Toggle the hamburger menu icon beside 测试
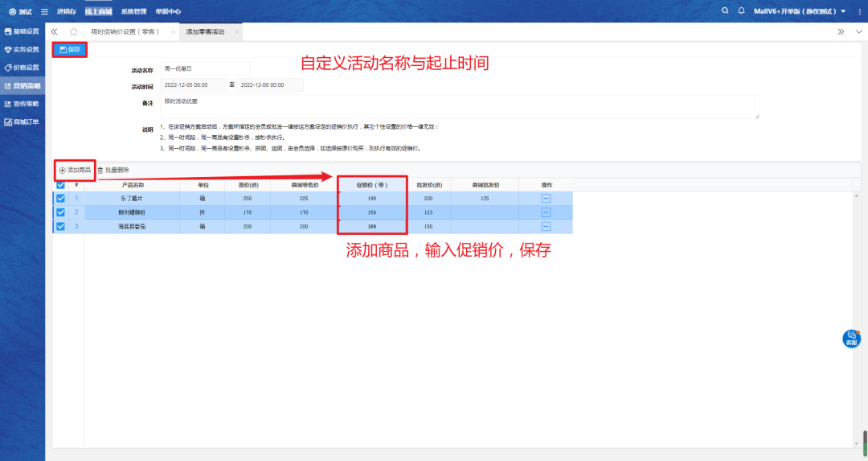The image size is (868, 461). 44,11
